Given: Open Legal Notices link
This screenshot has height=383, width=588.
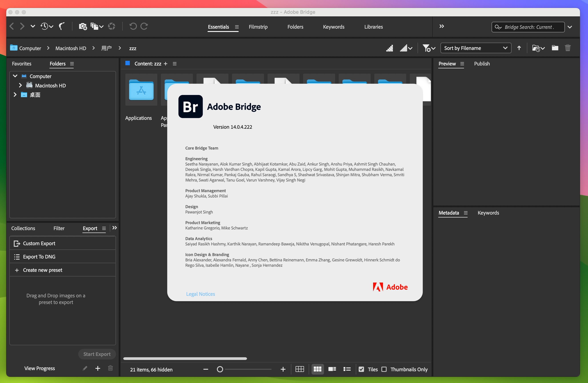Looking at the screenshot, I should tap(200, 294).
